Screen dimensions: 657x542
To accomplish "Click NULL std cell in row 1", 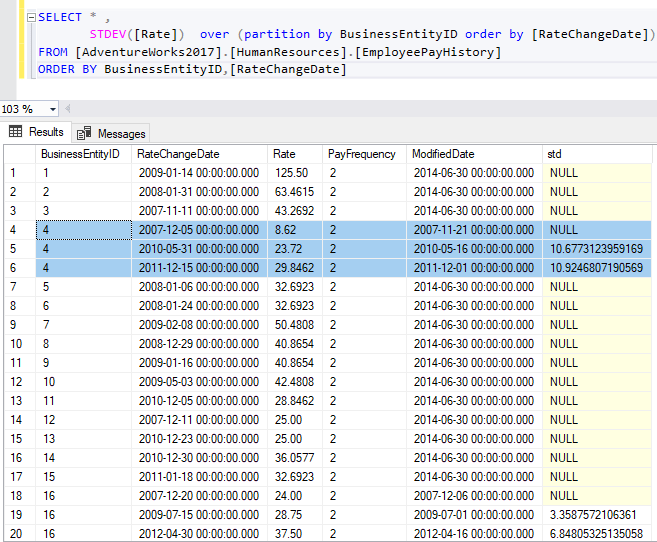I will (596, 173).
